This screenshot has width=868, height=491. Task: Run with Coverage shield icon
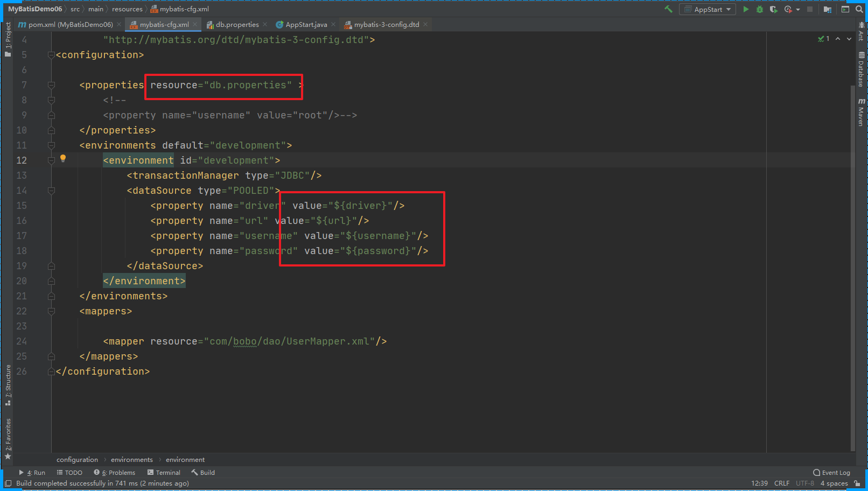(x=774, y=9)
